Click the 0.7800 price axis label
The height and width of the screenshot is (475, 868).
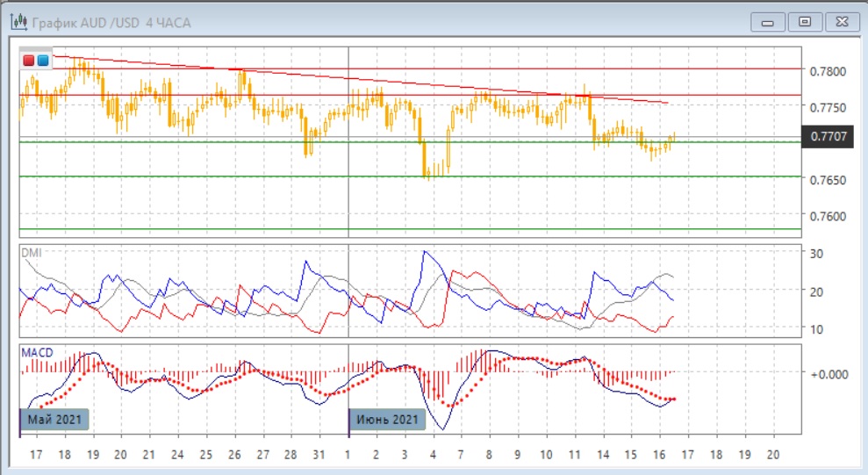click(x=828, y=71)
